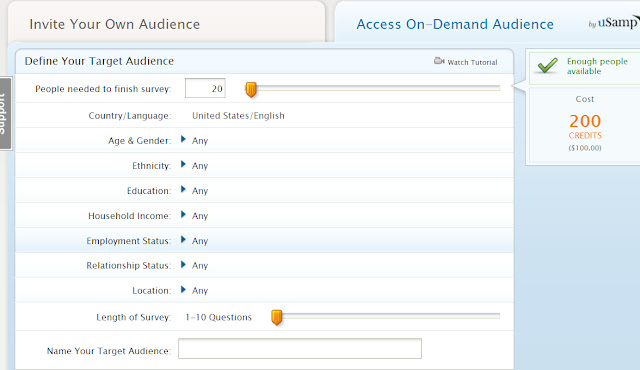The width and height of the screenshot is (640, 370).
Task: Switch to Access On-Demand Audience tab
Action: (455, 24)
